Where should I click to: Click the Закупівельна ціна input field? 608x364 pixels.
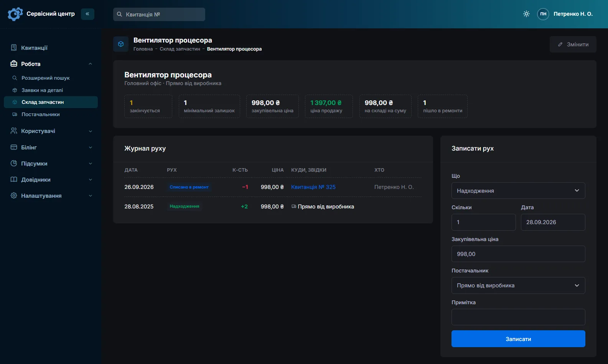518,254
